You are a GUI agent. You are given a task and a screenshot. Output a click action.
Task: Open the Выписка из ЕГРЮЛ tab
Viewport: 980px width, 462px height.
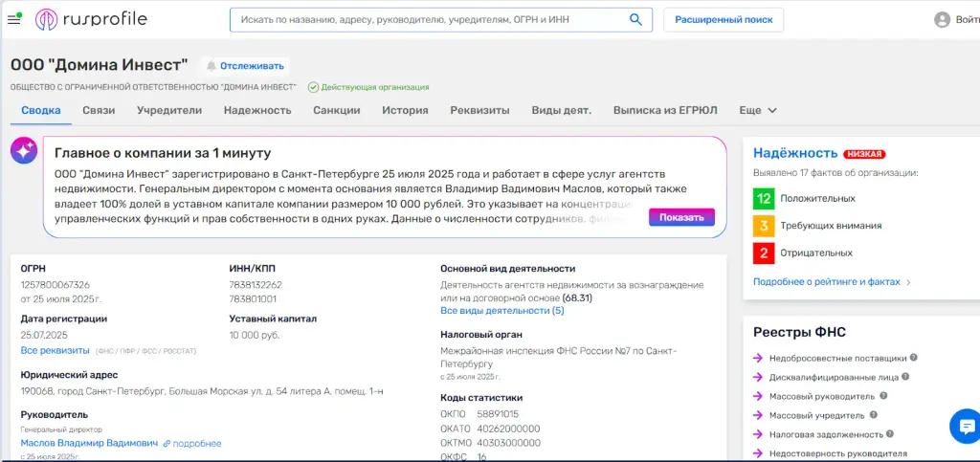(665, 111)
